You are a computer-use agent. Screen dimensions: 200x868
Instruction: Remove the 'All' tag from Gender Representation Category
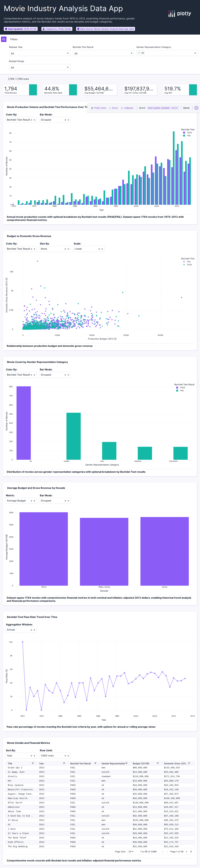(x=139, y=53)
